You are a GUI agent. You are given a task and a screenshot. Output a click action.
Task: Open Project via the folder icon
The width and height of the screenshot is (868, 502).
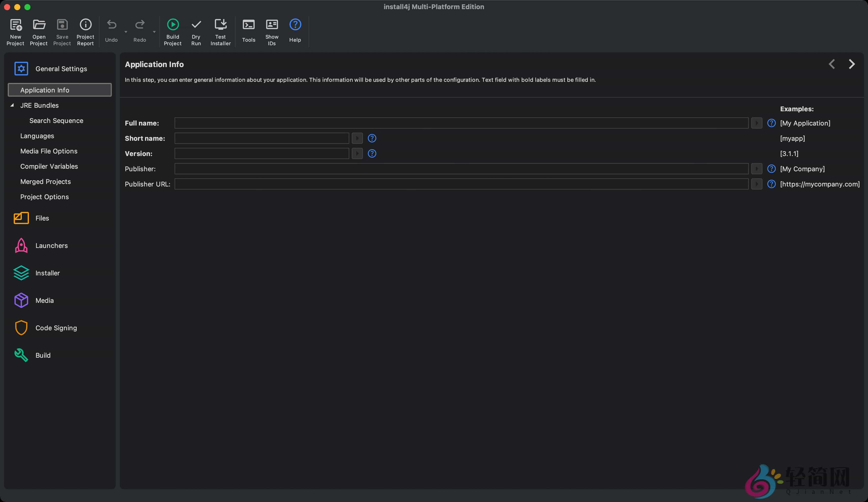(39, 32)
